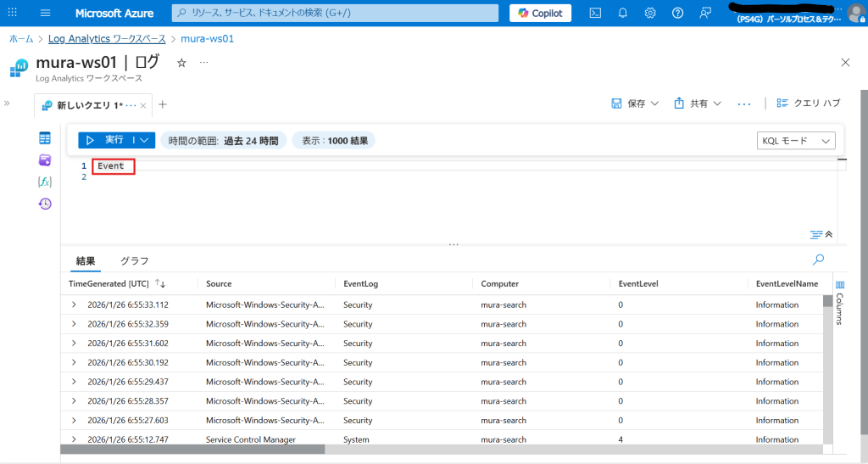The width and height of the screenshot is (868, 464).
Task: Open the 保存 dropdown menu
Action: point(635,103)
